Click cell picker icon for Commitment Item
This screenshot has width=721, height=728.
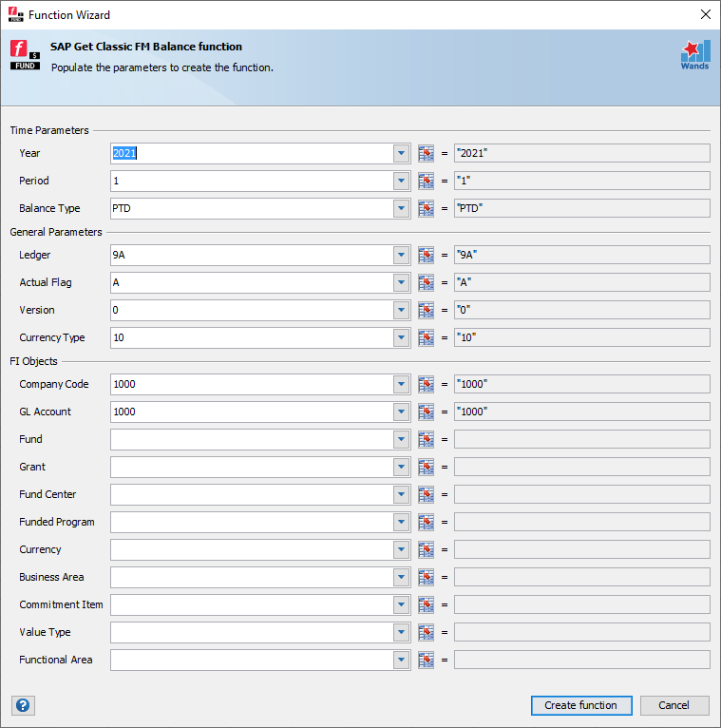426,604
